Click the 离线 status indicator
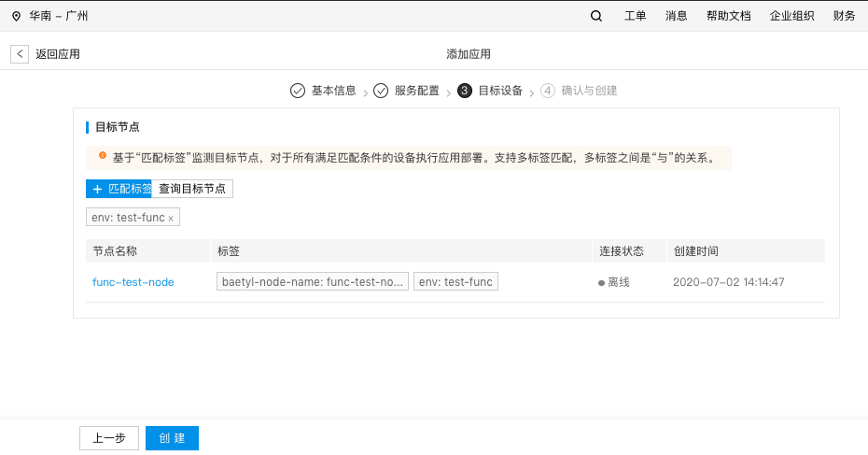 pyautogui.click(x=613, y=283)
